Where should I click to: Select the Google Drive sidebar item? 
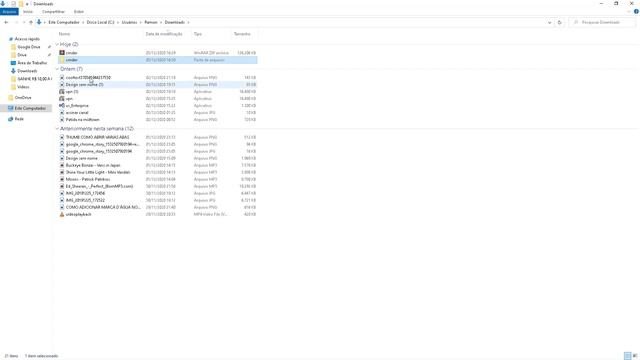tap(29, 47)
